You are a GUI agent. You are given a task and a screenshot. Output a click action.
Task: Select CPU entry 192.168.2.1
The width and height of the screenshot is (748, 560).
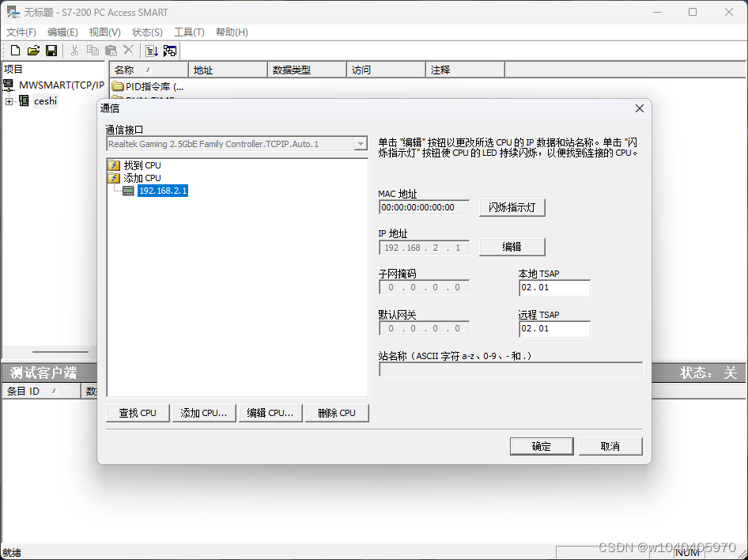click(x=163, y=191)
